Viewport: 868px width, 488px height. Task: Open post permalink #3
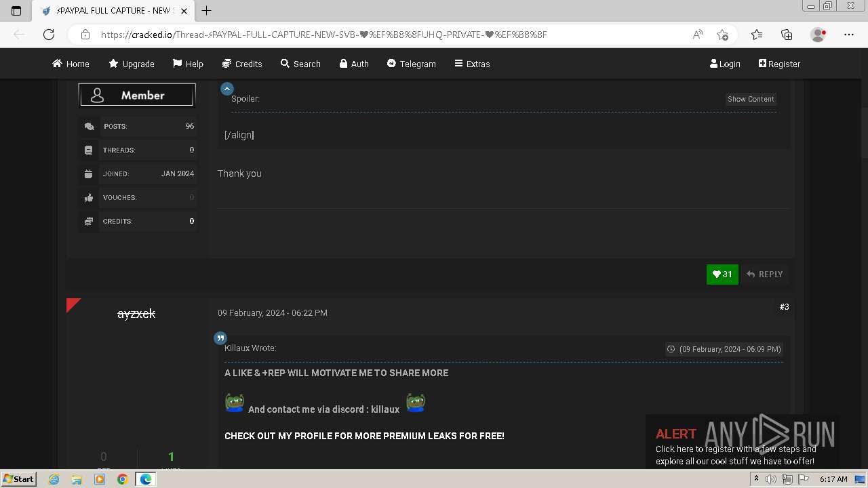click(x=784, y=307)
